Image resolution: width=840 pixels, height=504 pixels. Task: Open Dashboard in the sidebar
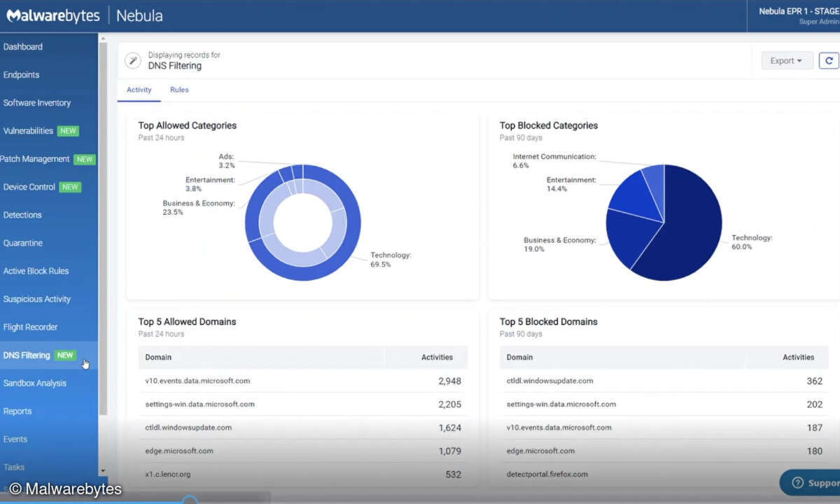tap(23, 47)
